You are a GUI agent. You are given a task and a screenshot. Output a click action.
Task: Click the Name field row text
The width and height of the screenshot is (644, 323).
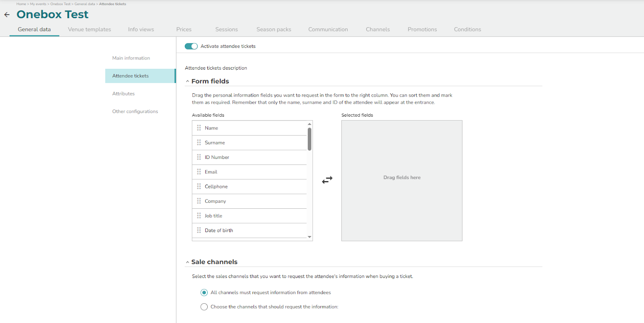click(x=211, y=128)
